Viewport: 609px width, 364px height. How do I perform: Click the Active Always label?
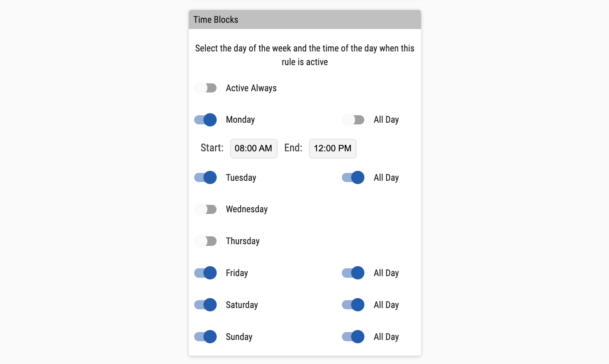tap(251, 88)
